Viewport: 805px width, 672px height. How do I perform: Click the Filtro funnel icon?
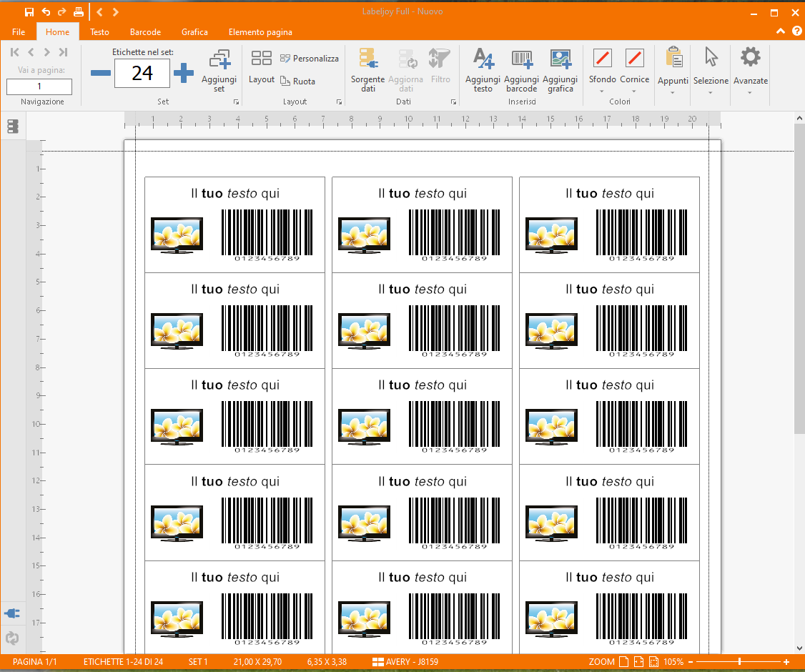click(440, 59)
